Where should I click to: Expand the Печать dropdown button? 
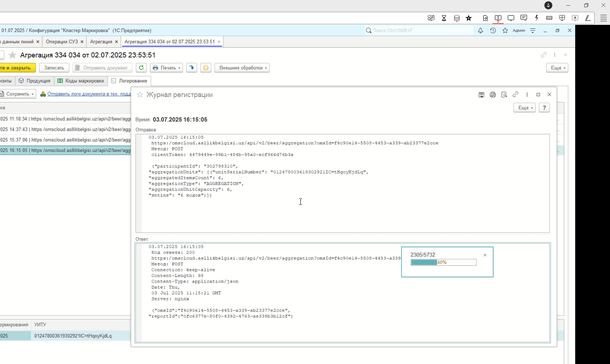coord(166,68)
